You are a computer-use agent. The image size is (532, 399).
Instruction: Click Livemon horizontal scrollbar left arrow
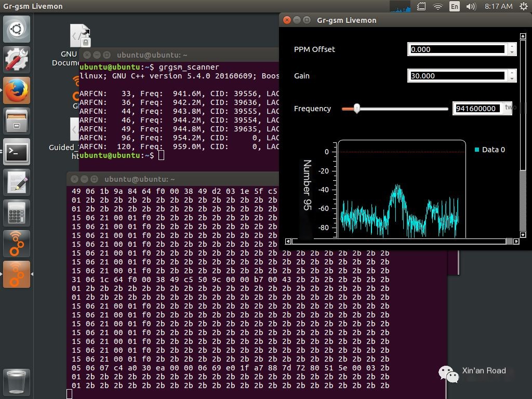pos(288,241)
